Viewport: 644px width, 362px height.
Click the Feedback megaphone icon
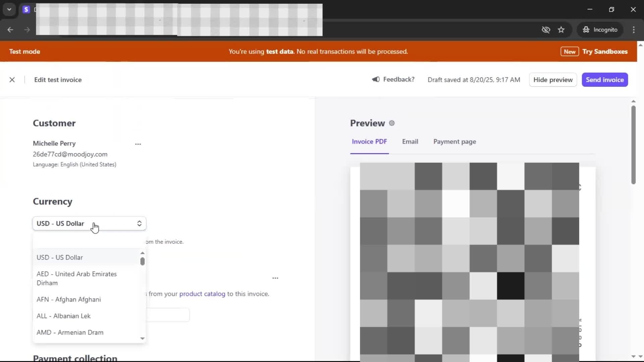(376, 79)
